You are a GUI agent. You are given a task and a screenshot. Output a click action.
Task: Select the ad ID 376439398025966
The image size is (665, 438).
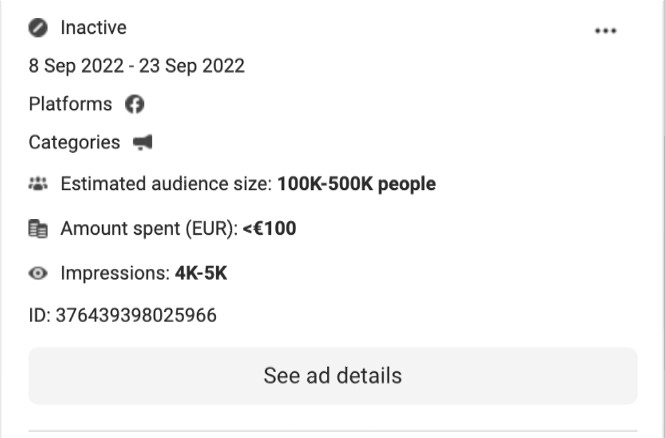point(123,315)
